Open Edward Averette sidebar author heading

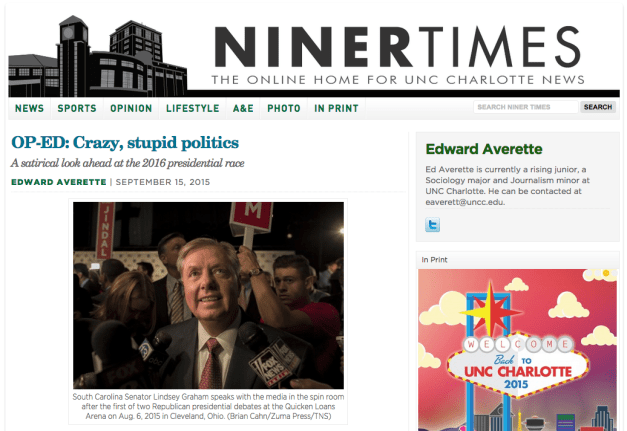484,149
